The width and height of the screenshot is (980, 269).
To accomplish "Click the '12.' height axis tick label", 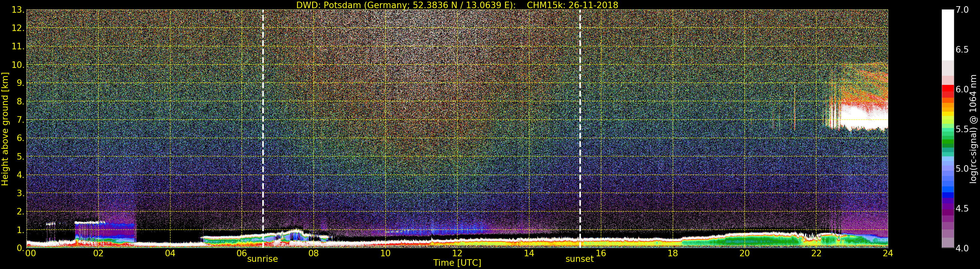I will coord(18,28).
